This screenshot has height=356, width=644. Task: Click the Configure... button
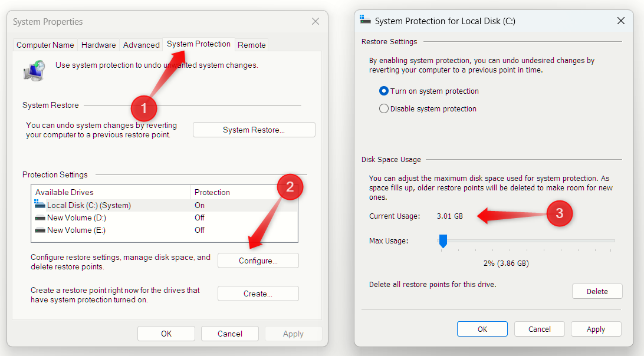[x=258, y=261]
